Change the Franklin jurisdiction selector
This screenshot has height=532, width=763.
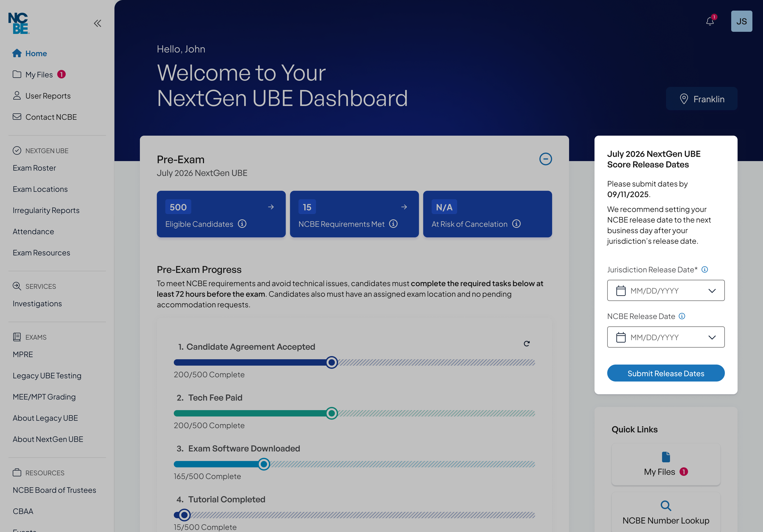[x=702, y=99]
